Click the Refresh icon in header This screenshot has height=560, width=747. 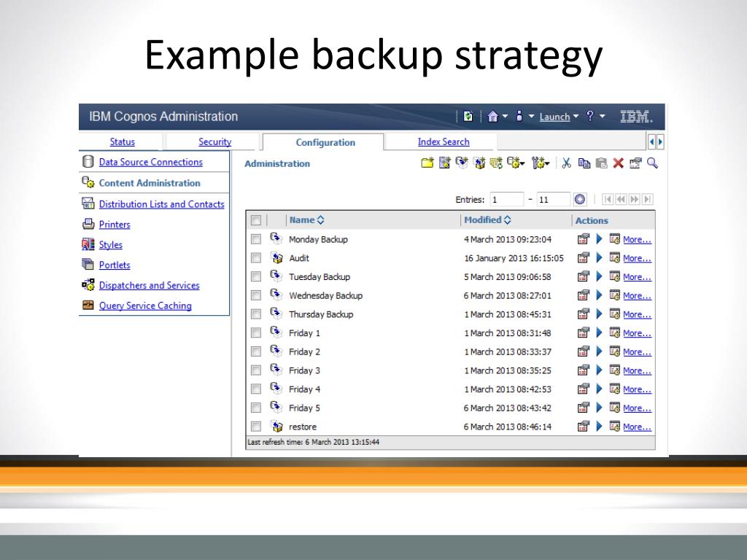pos(468,116)
